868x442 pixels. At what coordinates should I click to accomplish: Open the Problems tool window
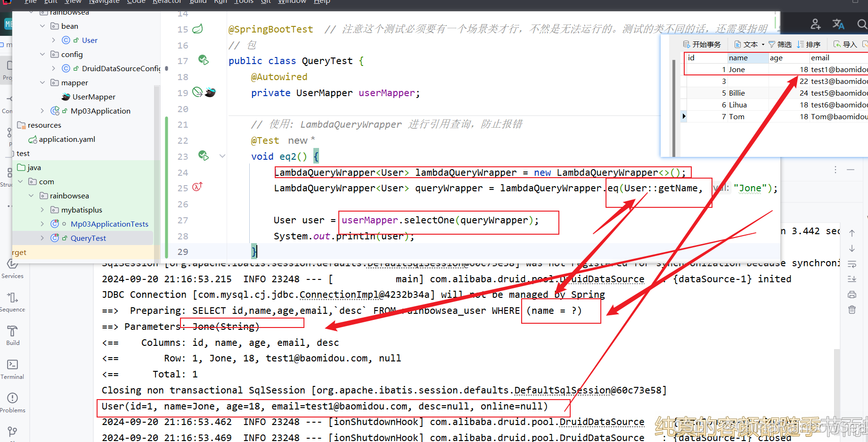point(12,403)
